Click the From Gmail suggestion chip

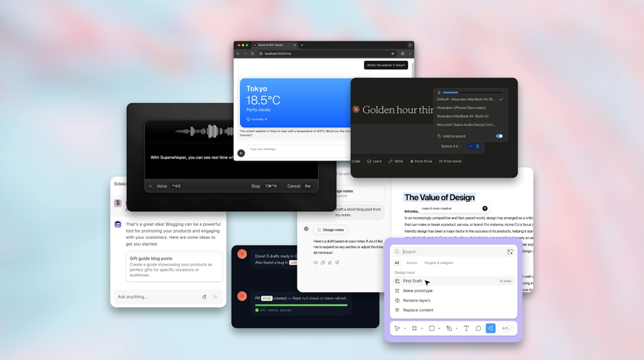pos(450,161)
